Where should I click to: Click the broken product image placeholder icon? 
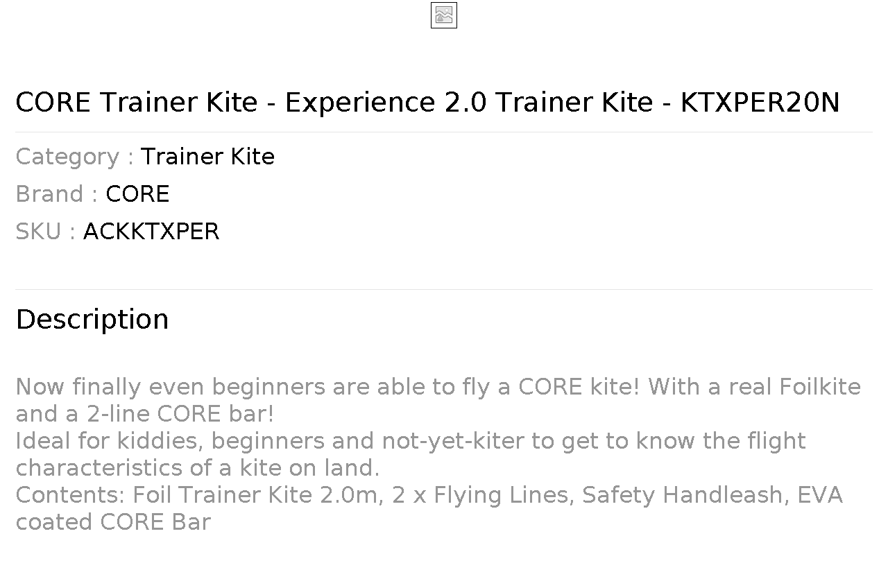[x=444, y=15]
